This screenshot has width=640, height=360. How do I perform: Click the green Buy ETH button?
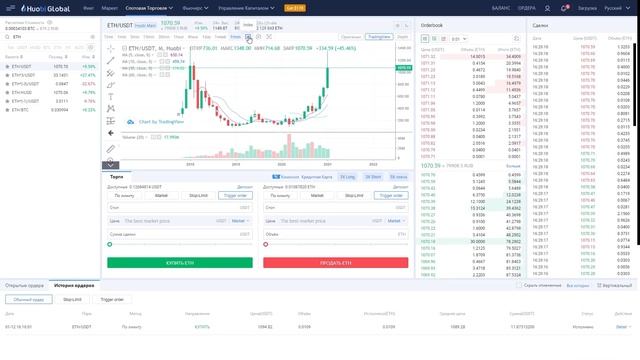tap(180, 262)
